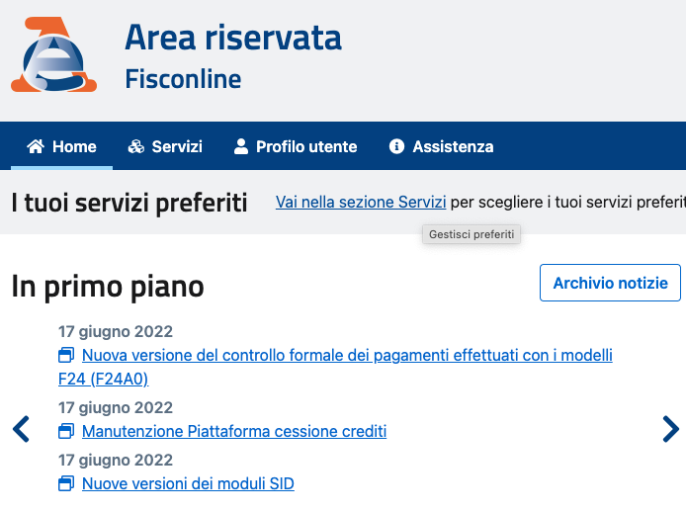
Task: Follow the Vai nella sezione Servizi link
Action: (x=361, y=202)
